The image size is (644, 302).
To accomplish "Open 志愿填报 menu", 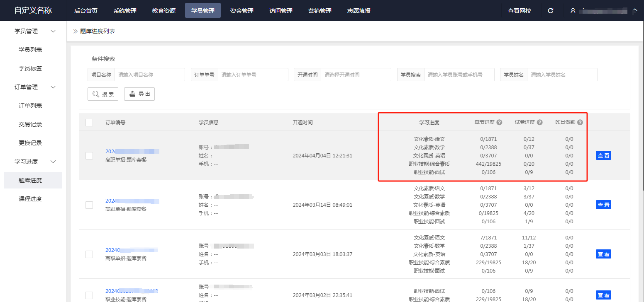I will (359, 11).
